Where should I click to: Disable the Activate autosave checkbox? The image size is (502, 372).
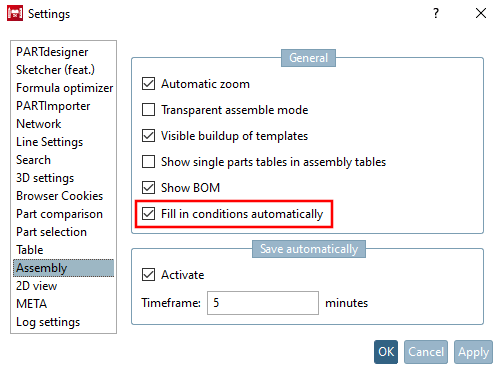pos(148,275)
